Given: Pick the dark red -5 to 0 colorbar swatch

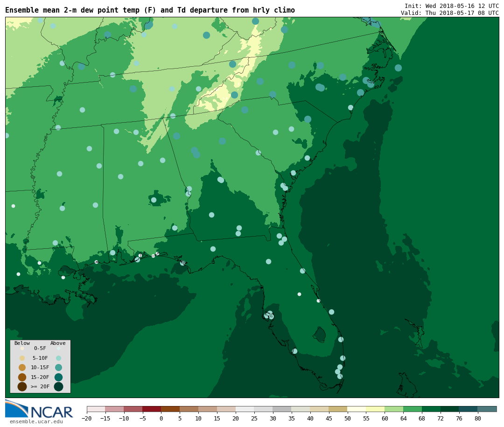Looking at the screenshot, I should pyautogui.click(x=152, y=409).
